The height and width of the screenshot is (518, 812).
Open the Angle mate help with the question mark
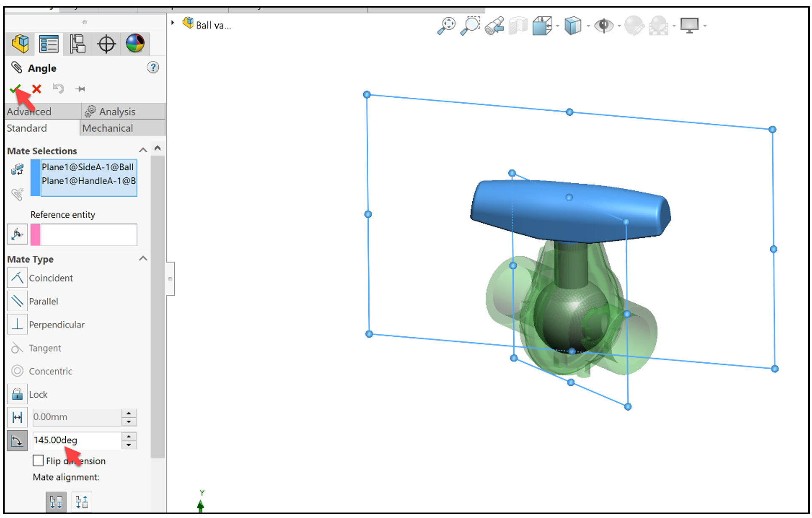153,68
